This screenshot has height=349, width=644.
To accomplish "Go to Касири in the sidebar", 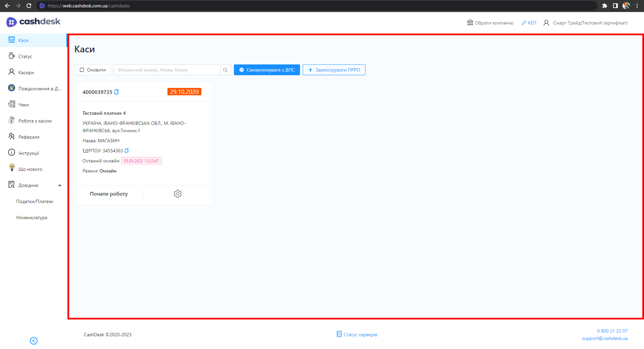I will (x=26, y=72).
